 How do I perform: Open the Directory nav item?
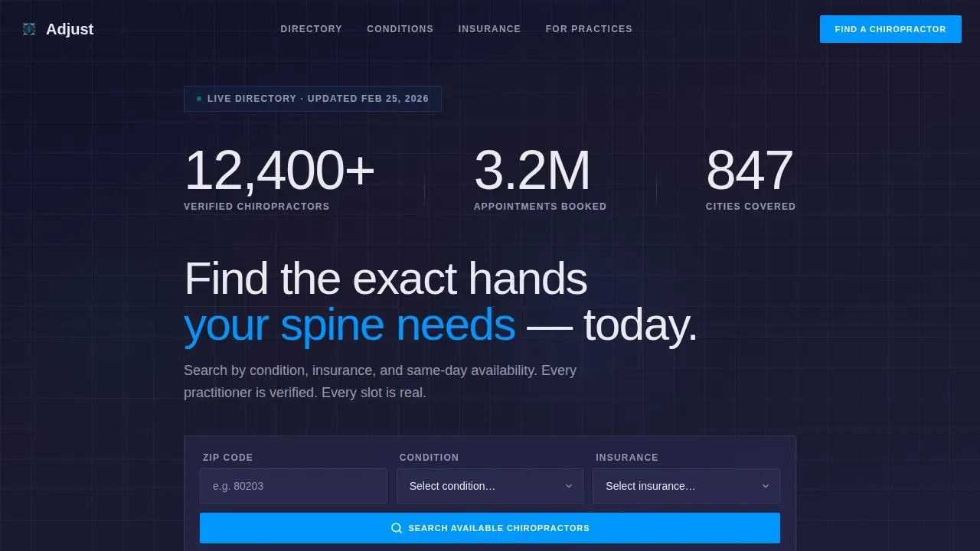tap(311, 29)
